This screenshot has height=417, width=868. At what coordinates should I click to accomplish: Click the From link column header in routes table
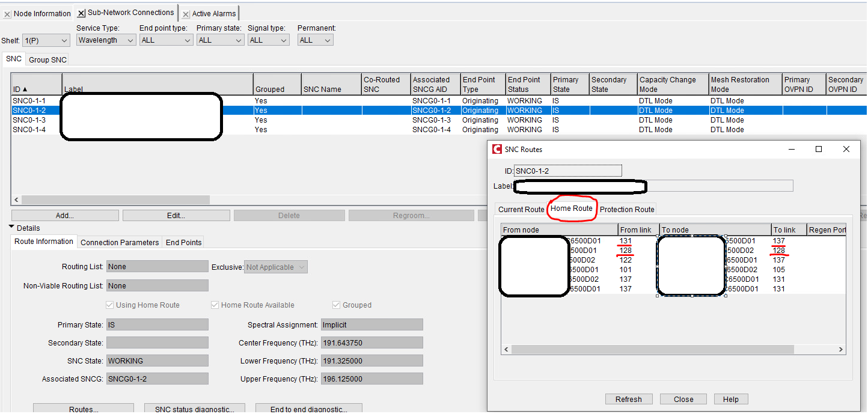[638, 230]
